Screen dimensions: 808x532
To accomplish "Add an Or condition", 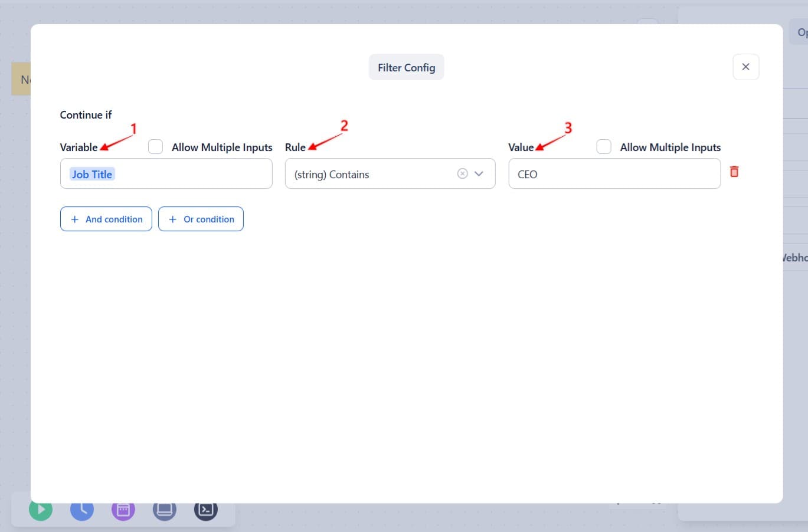I will [x=201, y=219].
